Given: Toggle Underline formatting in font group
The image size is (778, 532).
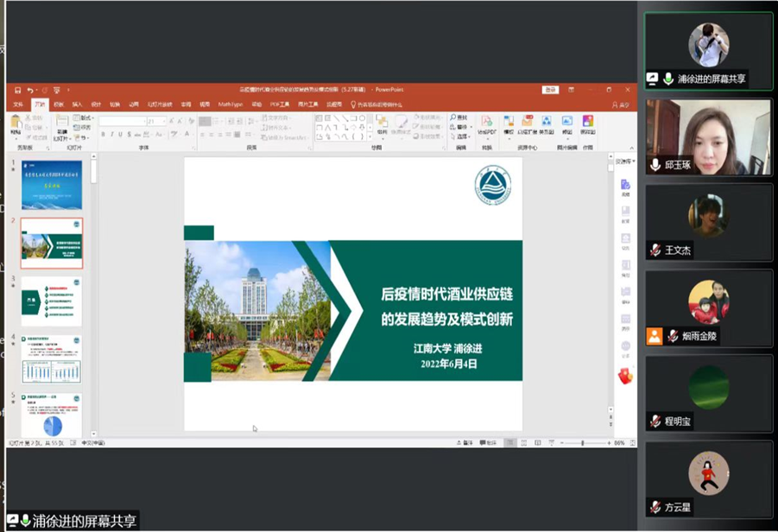Looking at the screenshot, I should pyautogui.click(x=121, y=135).
